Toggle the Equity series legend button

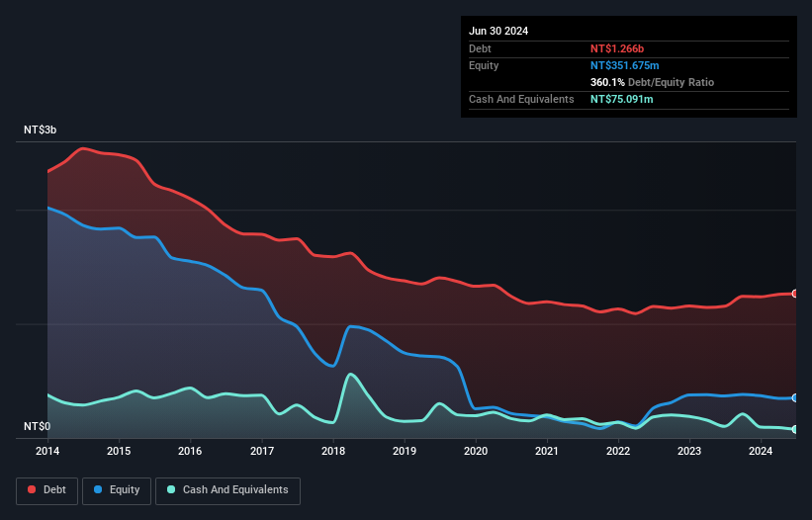point(117,490)
